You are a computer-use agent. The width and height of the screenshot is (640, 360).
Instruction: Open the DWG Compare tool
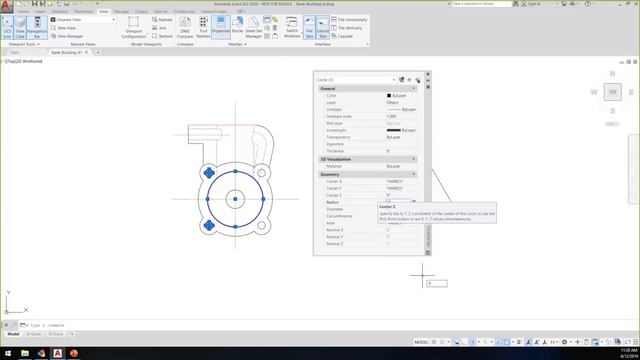(185, 28)
